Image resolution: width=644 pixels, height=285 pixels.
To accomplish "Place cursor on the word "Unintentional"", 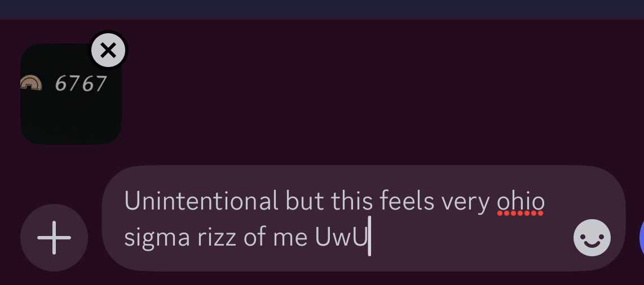I will pyautogui.click(x=201, y=201).
